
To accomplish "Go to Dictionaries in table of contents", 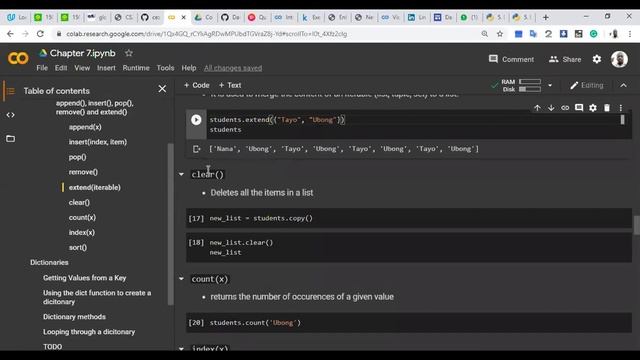I will [49, 262].
